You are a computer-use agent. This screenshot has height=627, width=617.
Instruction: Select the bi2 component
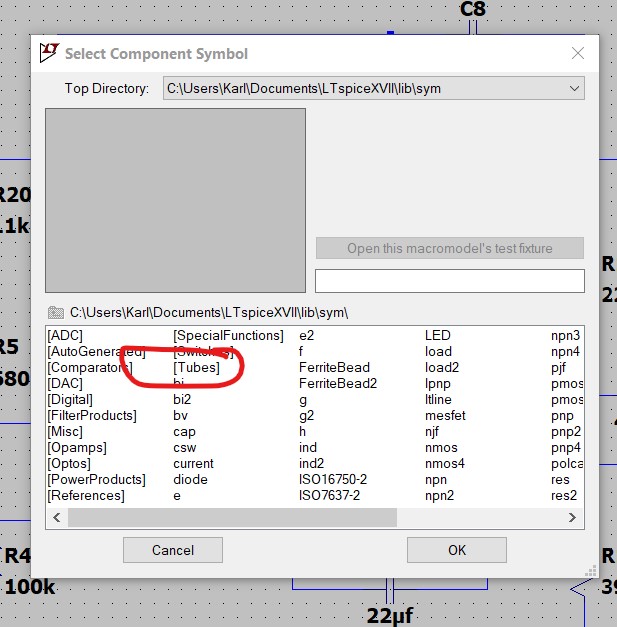(182, 399)
